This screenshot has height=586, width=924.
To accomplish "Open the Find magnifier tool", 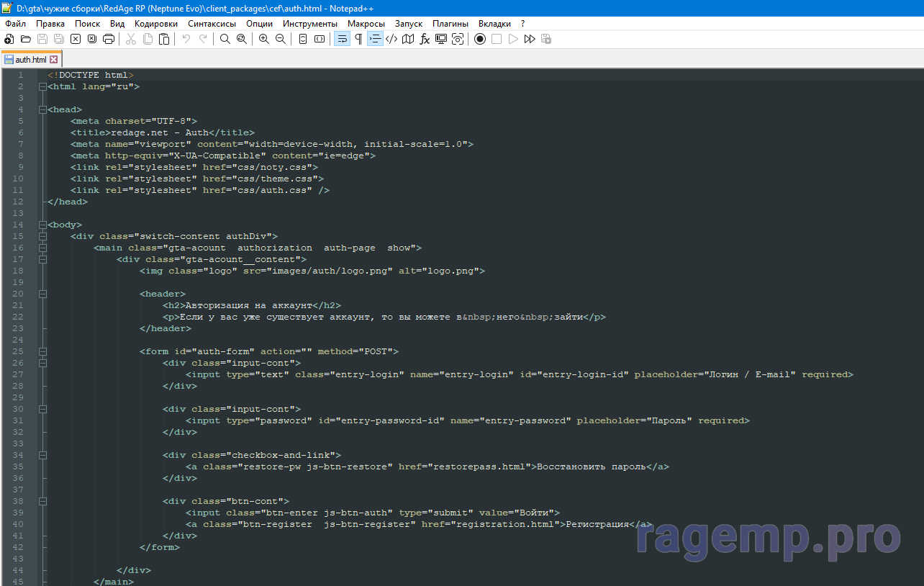I will click(x=225, y=39).
